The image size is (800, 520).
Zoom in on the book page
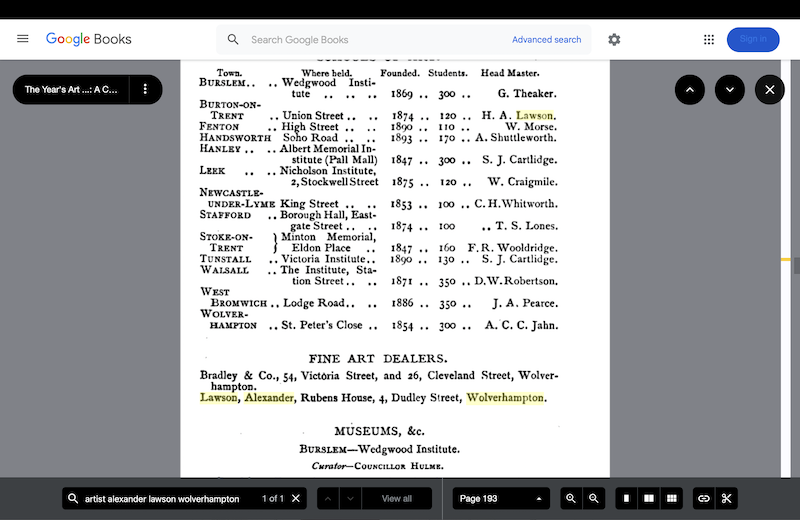coord(571,498)
